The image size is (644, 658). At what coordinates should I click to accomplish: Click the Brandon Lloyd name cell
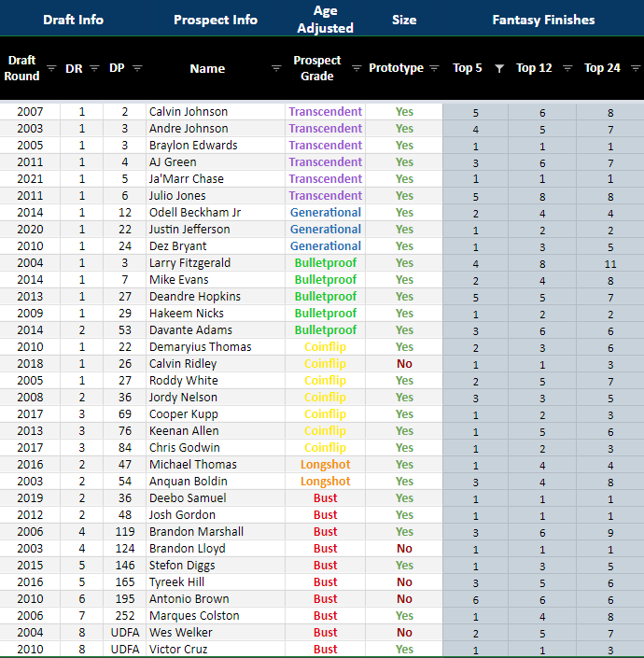tap(216, 548)
